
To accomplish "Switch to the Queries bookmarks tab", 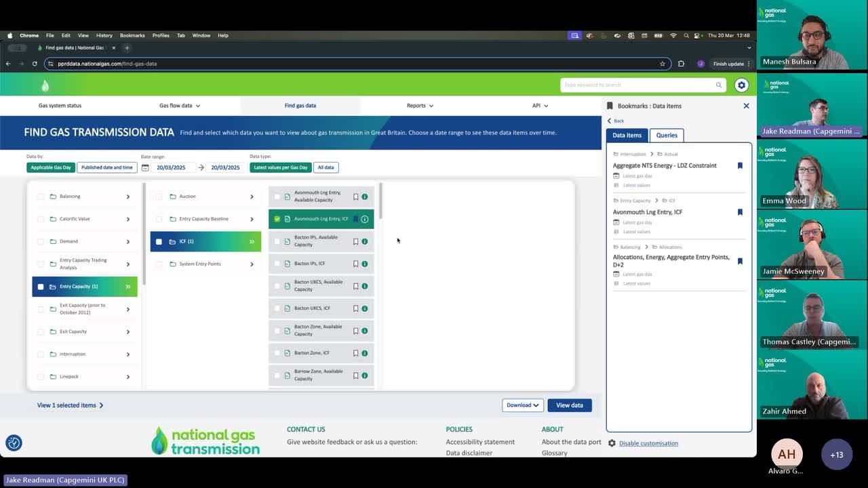I will pyautogui.click(x=667, y=135).
